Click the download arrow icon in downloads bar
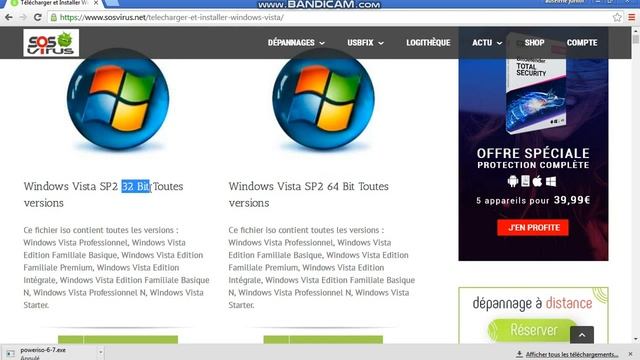The width and height of the screenshot is (640, 360). [519, 354]
